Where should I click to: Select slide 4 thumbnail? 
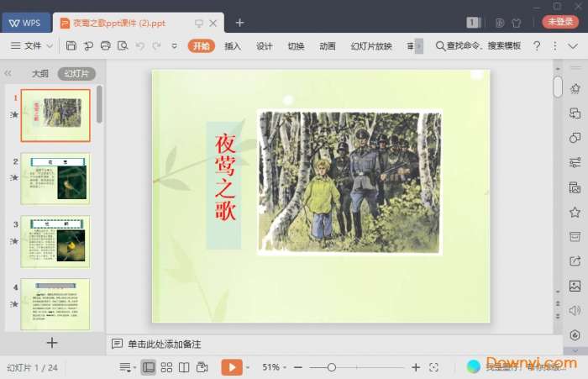click(x=55, y=304)
